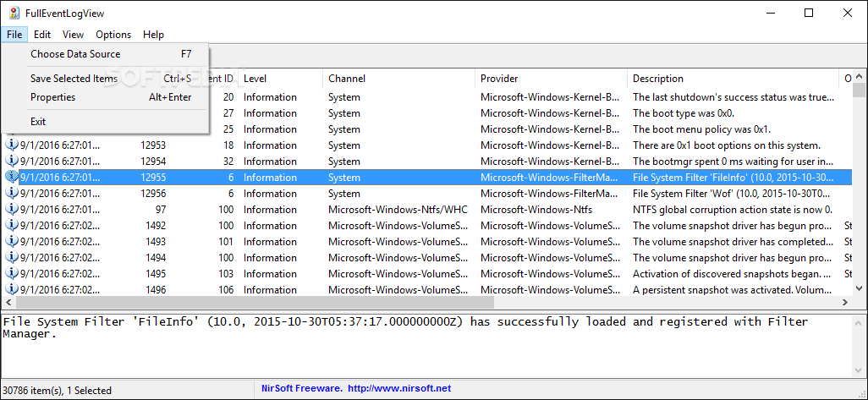Sort by the Provider column header
The height and width of the screenshot is (400, 868).
tap(552, 79)
